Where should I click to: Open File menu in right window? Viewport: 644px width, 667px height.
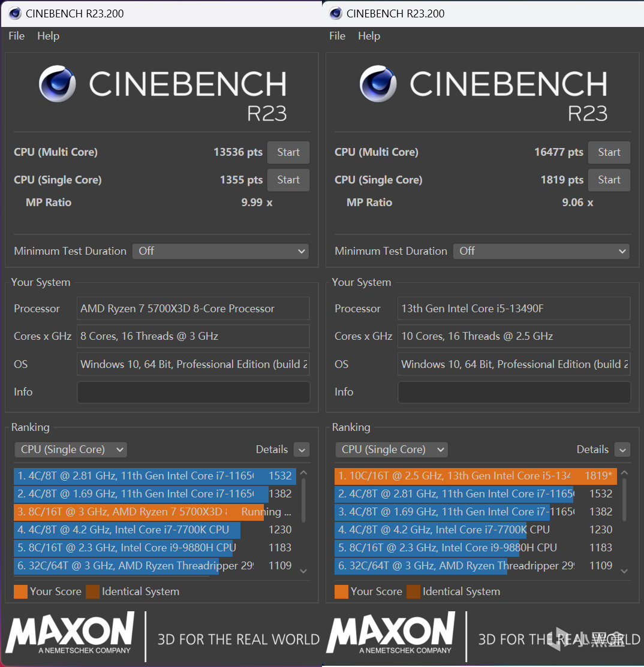pyautogui.click(x=337, y=36)
